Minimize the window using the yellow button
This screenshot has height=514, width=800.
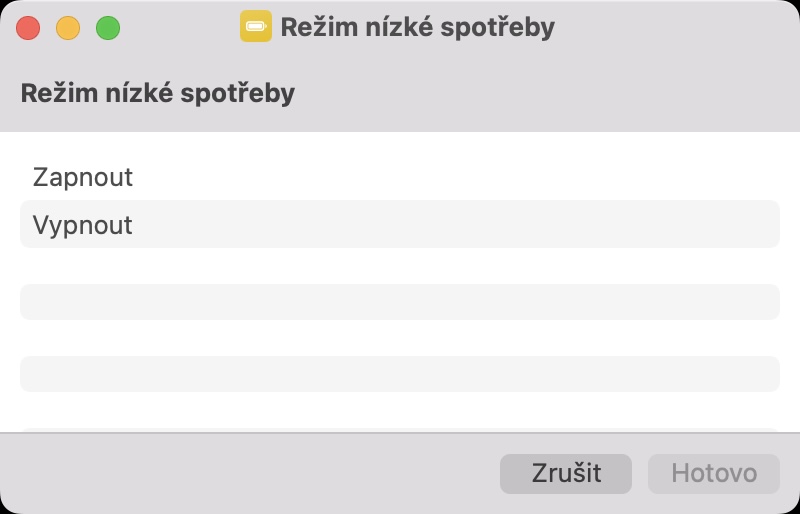[x=68, y=28]
